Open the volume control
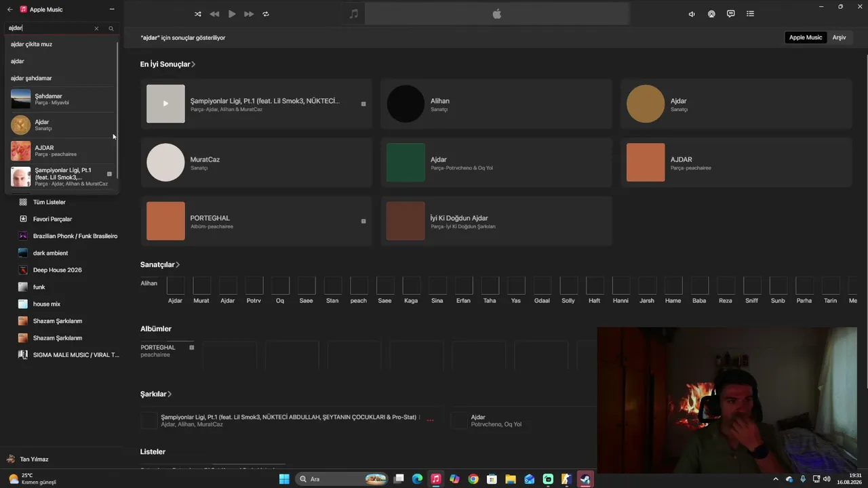Viewport: 868px width, 488px height. 692,14
